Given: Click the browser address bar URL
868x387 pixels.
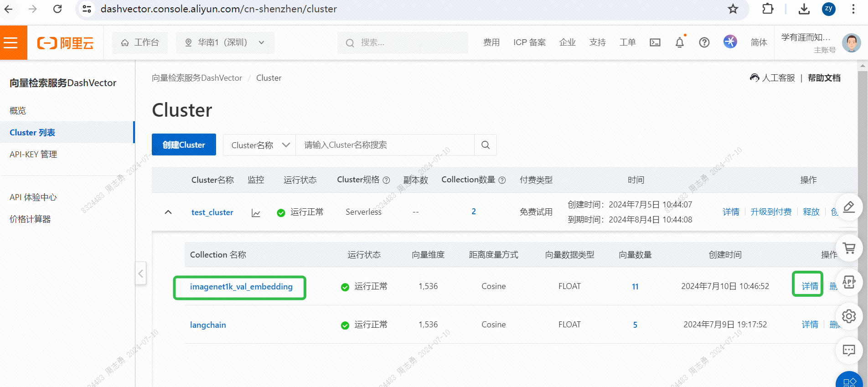Looking at the screenshot, I should (x=219, y=9).
